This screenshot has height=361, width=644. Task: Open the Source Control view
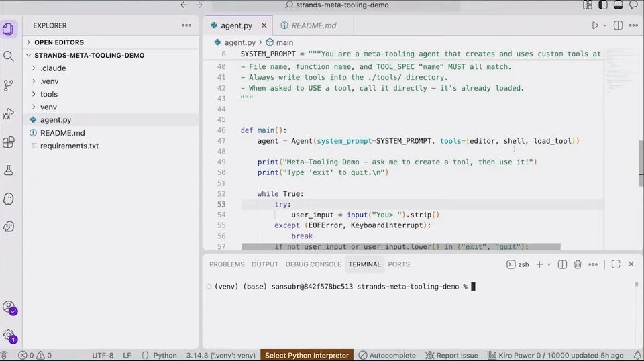pos(8,85)
